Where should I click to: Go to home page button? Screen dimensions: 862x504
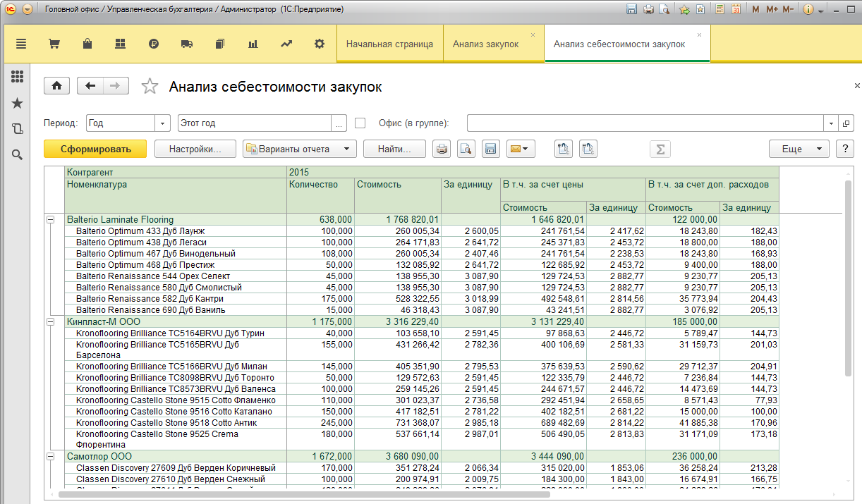point(57,86)
